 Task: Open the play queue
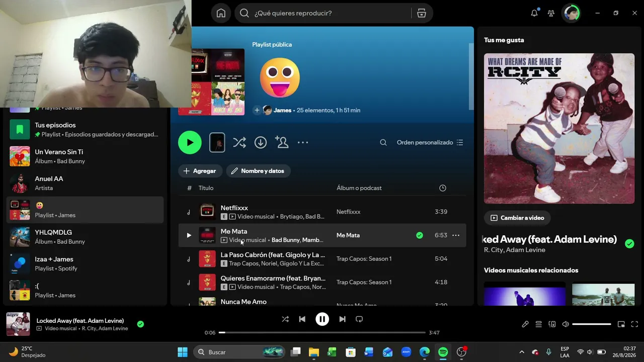[538, 324]
